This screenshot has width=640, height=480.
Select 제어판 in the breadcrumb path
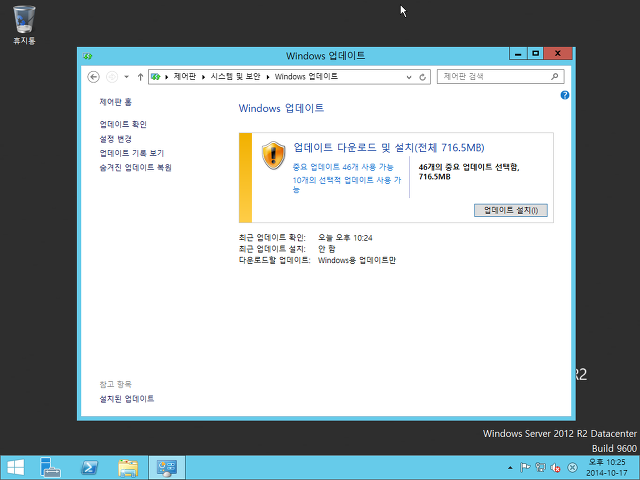click(184, 77)
